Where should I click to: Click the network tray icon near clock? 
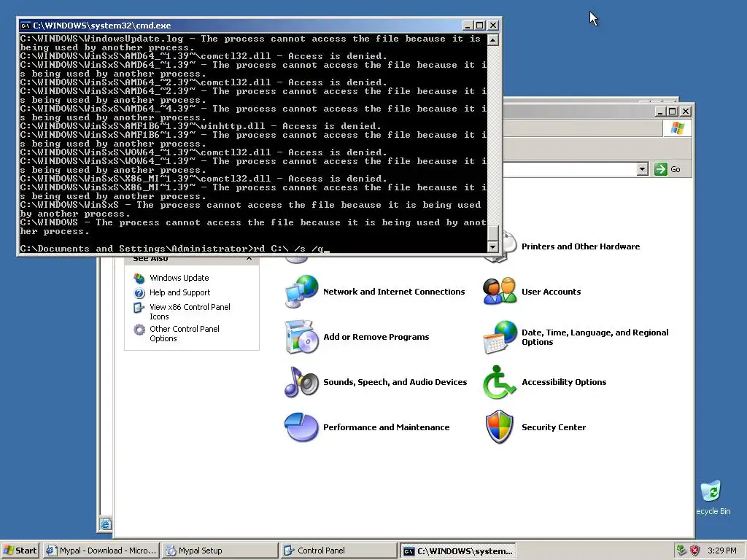(681, 551)
